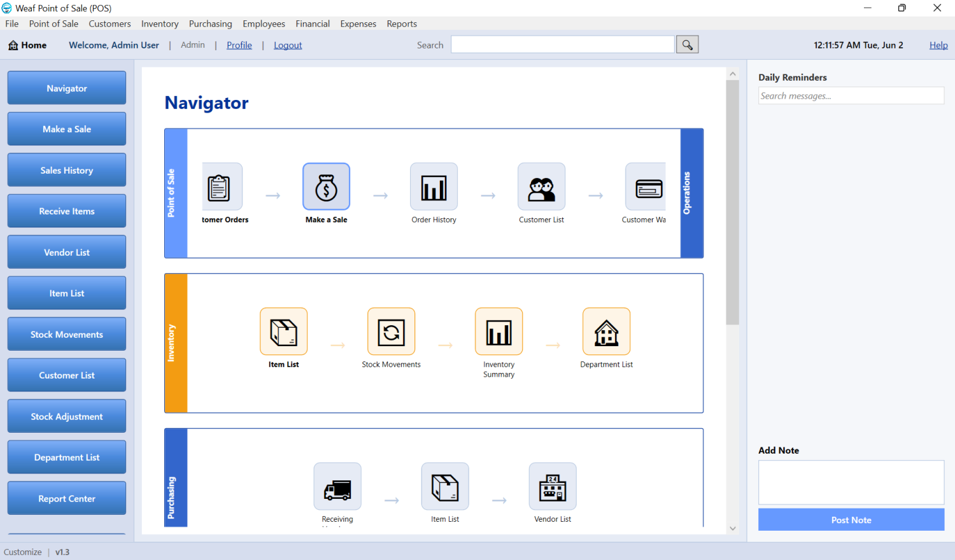Click the Department List sidebar button
This screenshot has height=560, width=955.
pos(67,458)
